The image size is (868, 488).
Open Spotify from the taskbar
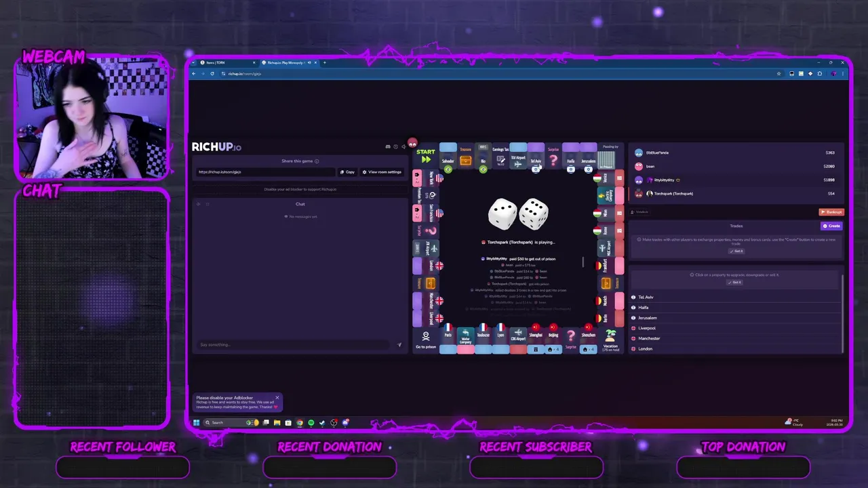pos(311,422)
